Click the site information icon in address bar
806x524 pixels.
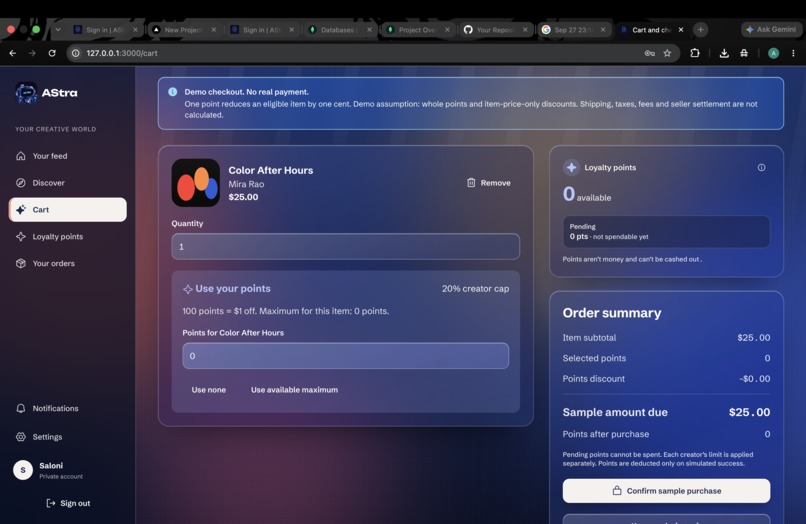76,53
